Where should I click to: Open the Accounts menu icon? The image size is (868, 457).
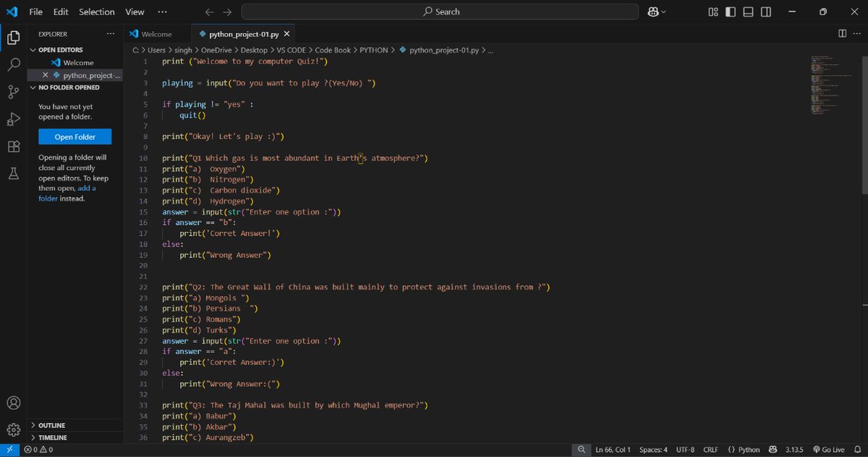pyautogui.click(x=13, y=403)
